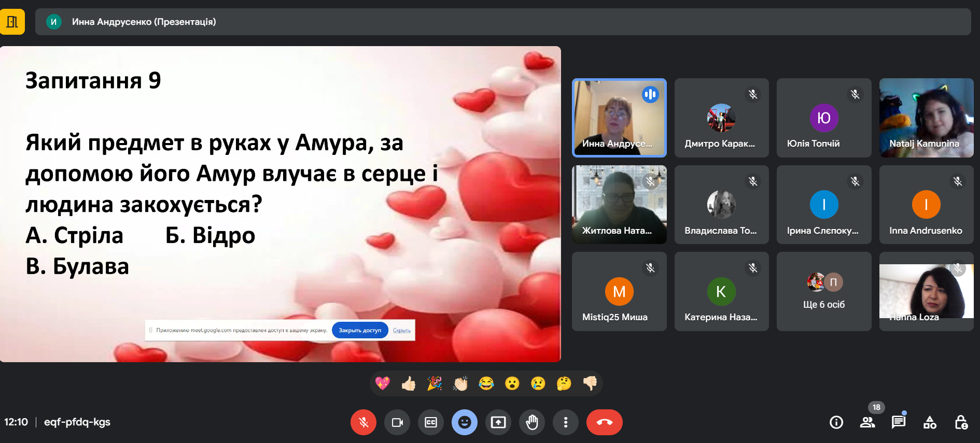Show the participants list panel

[867, 422]
